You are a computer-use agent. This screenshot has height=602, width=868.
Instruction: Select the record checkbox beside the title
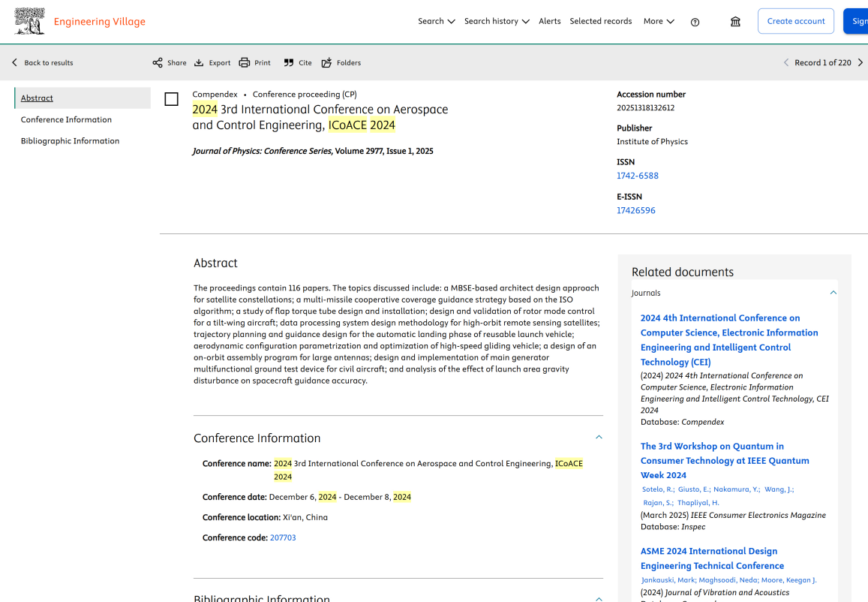click(172, 99)
